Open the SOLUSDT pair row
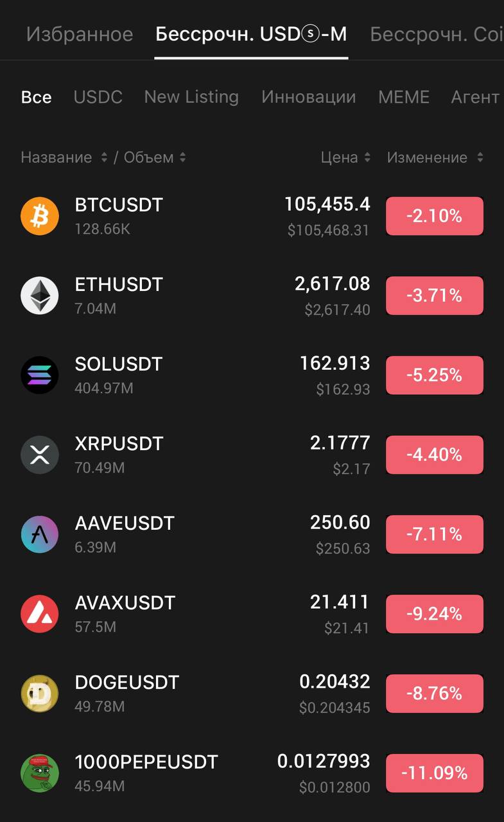This screenshot has width=504, height=822. tap(252, 375)
